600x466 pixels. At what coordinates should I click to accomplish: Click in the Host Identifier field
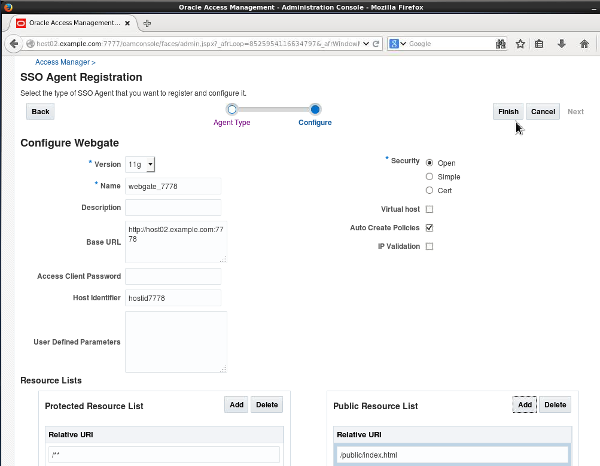click(x=173, y=298)
